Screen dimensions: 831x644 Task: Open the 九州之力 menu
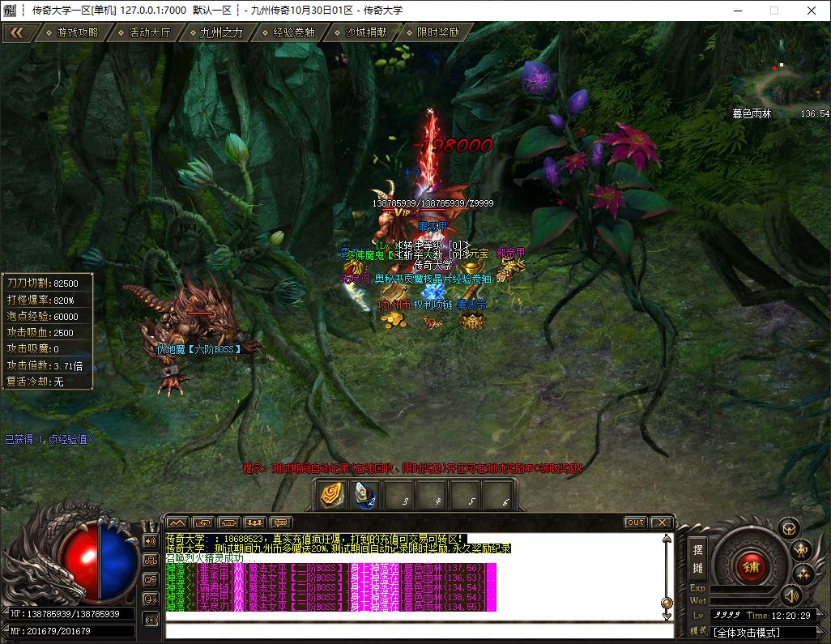pos(216,33)
